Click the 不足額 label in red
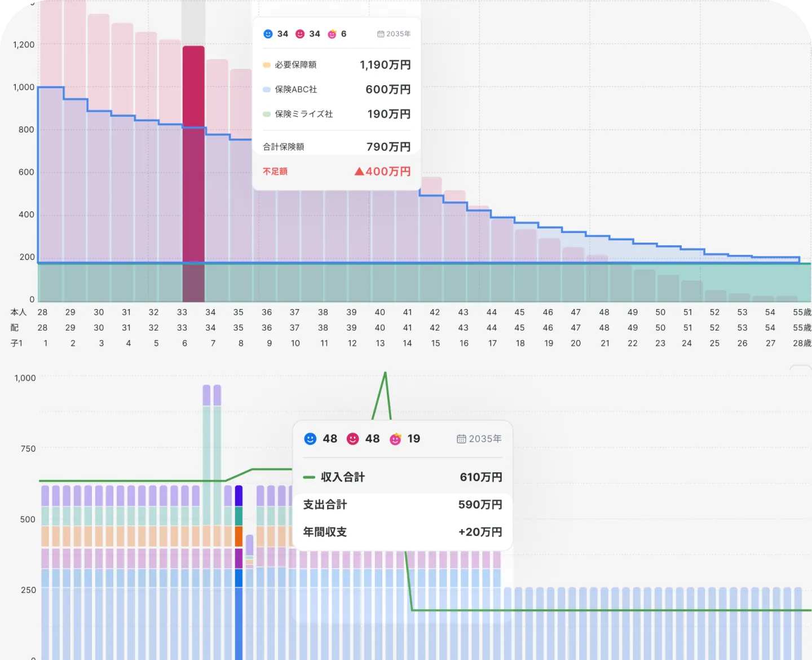812x660 pixels. click(275, 171)
